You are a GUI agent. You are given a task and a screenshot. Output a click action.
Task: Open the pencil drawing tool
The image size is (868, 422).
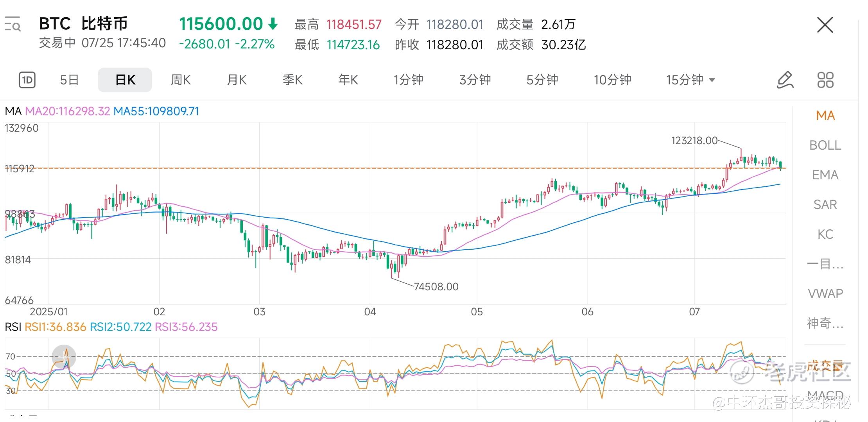tap(785, 80)
